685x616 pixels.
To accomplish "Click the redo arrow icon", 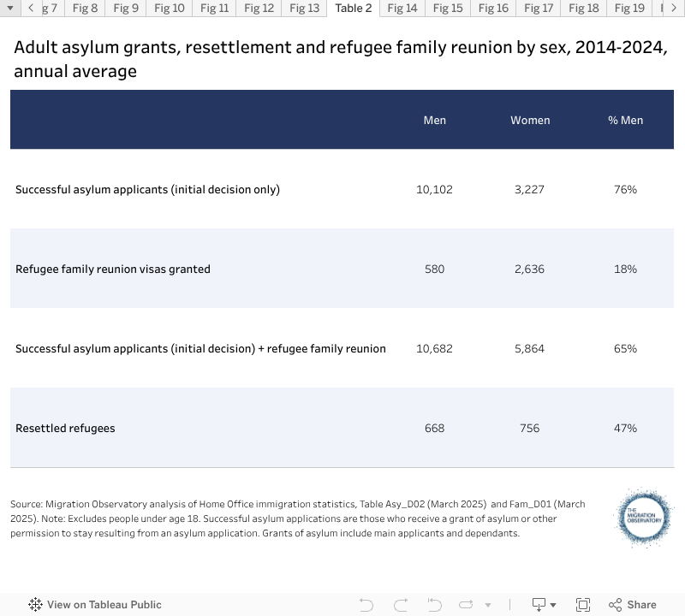I will 400,605.
